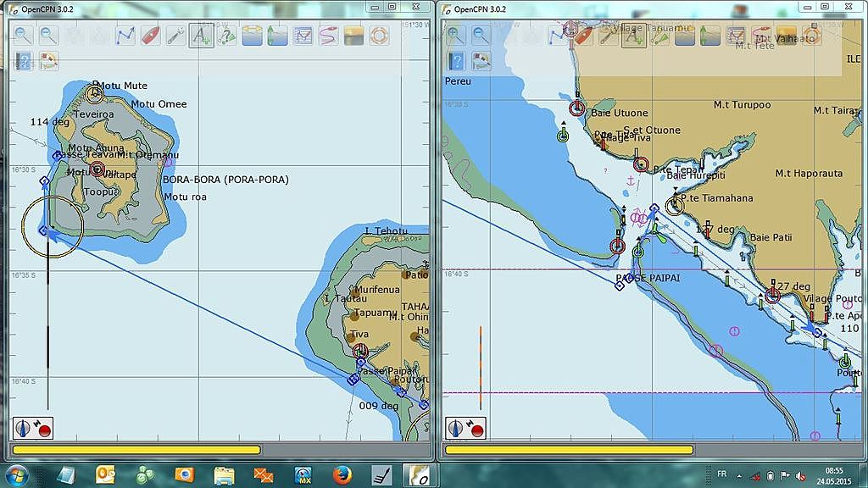Zoom out on the left OpenCPN chart
The height and width of the screenshot is (488, 868).
(48, 36)
